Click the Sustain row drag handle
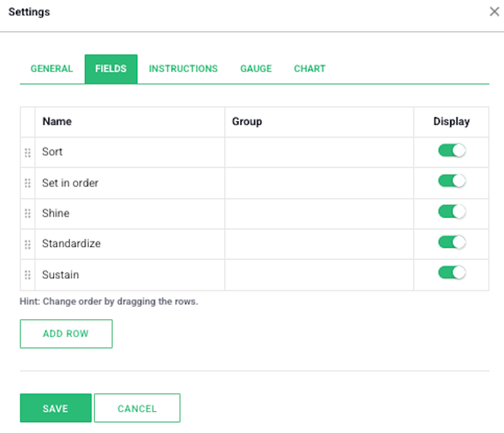The width and height of the screenshot is (504, 433). click(28, 275)
